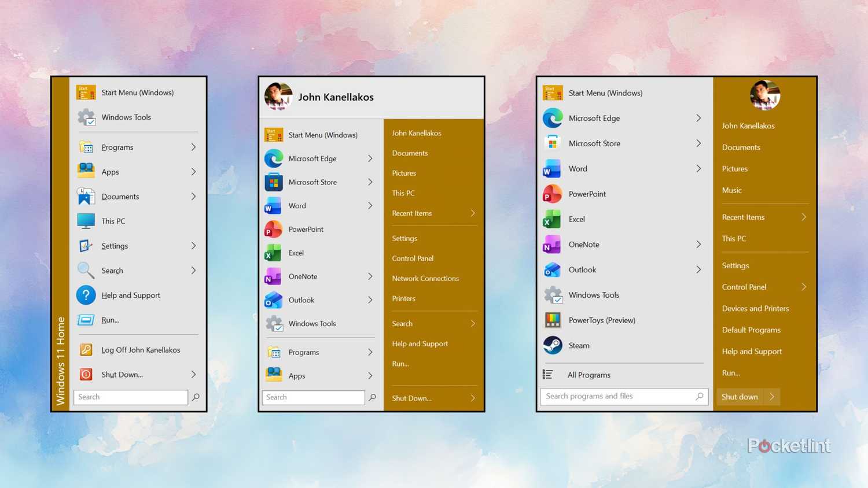This screenshot has width=868, height=488.
Task: Open Excel from the right menu
Action: tap(576, 219)
